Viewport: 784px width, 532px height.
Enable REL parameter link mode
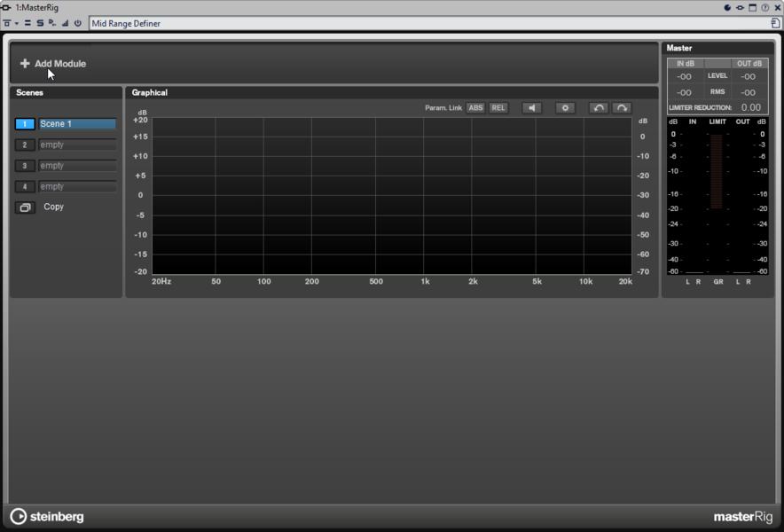498,108
